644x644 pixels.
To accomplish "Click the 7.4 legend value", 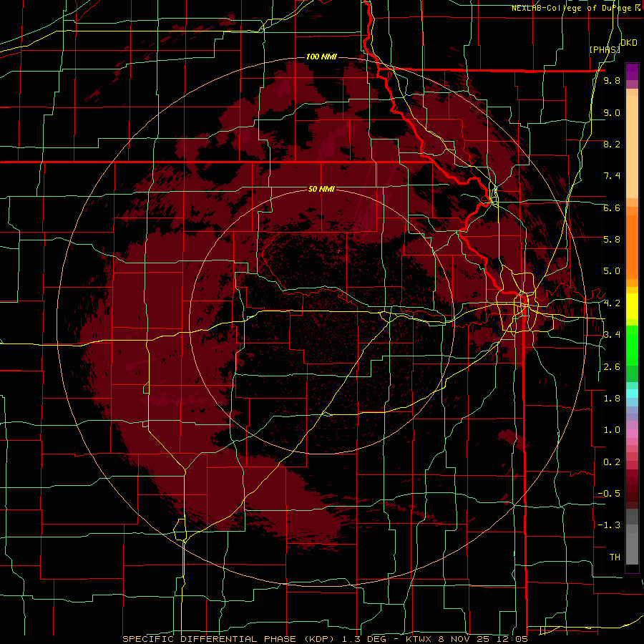I will tap(612, 176).
